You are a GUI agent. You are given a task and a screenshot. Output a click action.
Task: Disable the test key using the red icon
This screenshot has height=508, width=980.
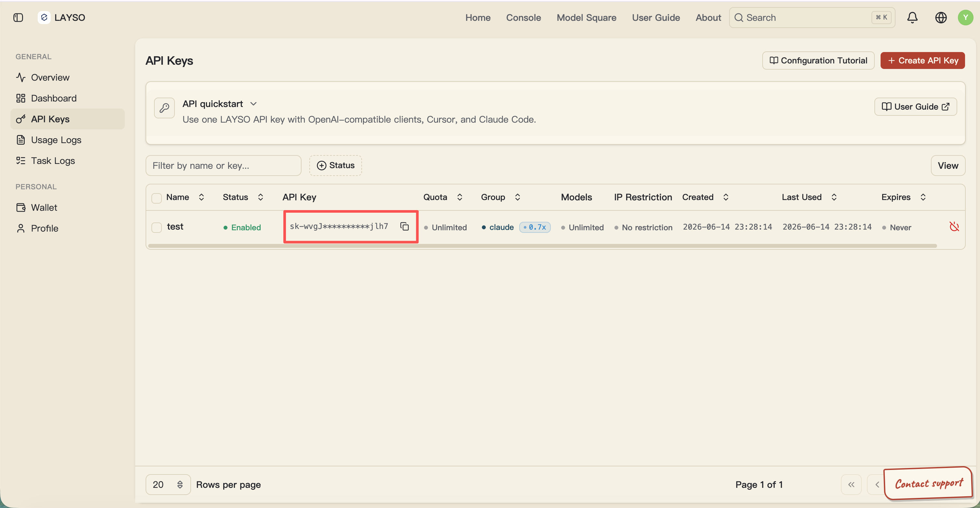click(x=954, y=227)
